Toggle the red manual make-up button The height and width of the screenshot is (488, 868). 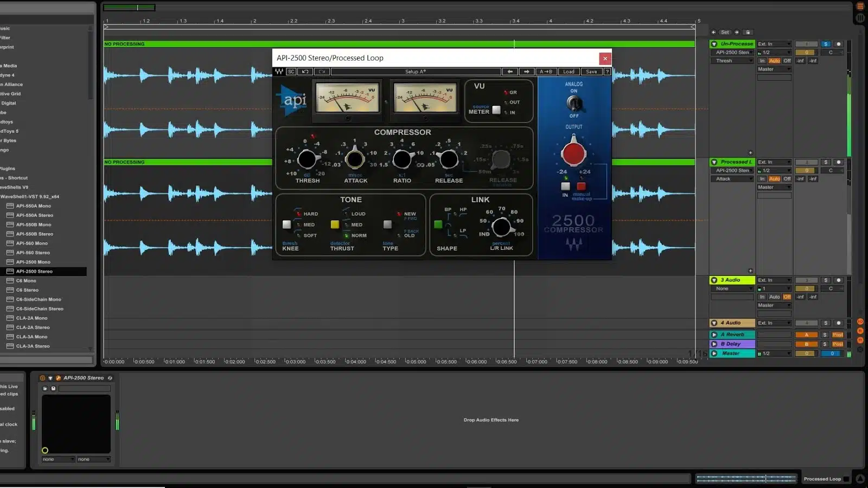tap(581, 186)
